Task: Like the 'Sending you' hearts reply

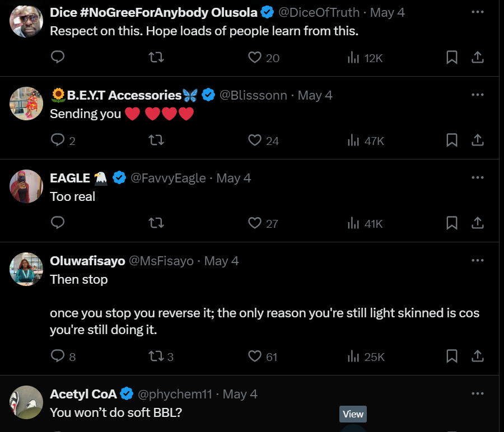Action: tap(255, 140)
